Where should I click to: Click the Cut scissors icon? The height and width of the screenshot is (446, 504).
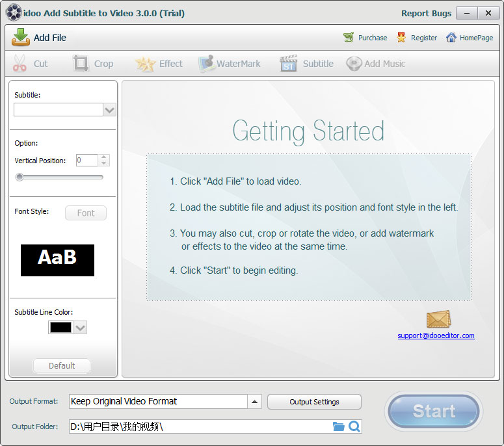[20, 63]
